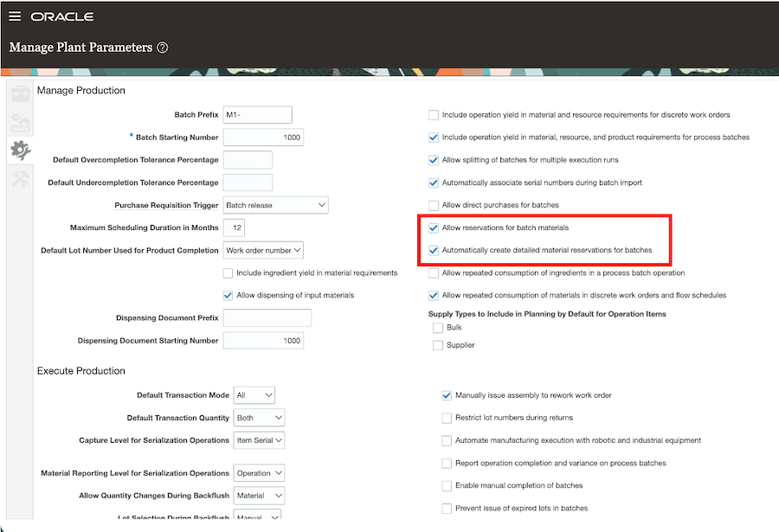This screenshot has width=779, height=532.
Task: Check the Bulk supply type
Action: (x=438, y=328)
